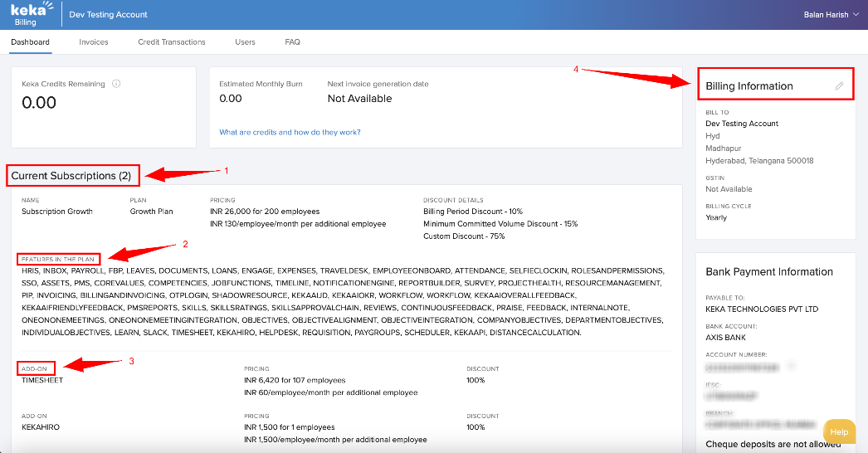Click the Dev Testing Account header title
Viewport: 868px width, 453px height.
pos(108,14)
